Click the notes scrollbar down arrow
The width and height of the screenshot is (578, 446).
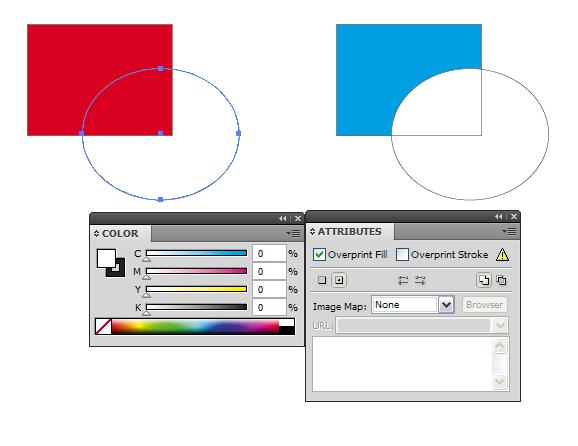pos(500,382)
